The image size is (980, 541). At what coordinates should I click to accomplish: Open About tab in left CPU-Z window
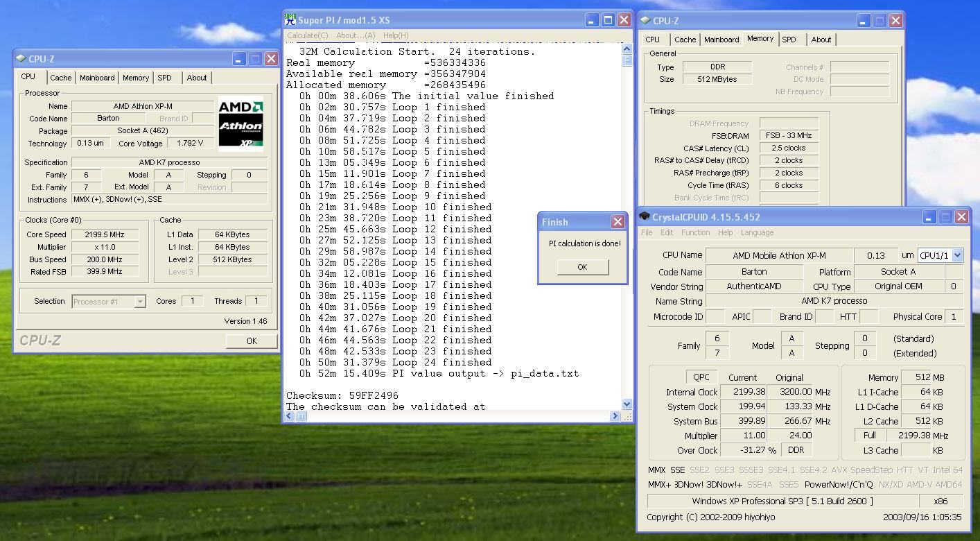[x=197, y=78]
